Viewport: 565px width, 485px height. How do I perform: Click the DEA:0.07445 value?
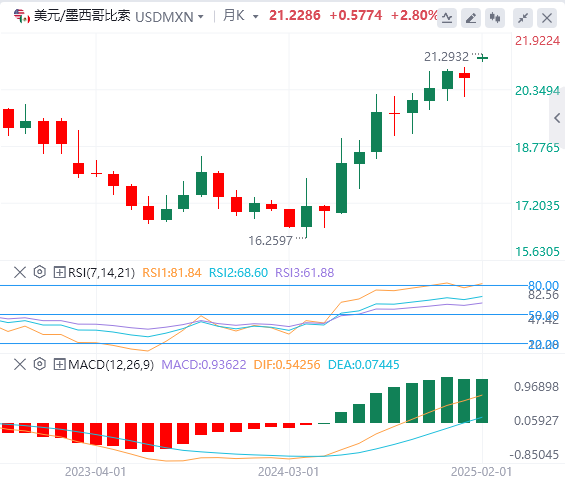pyautogui.click(x=364, y=365)
